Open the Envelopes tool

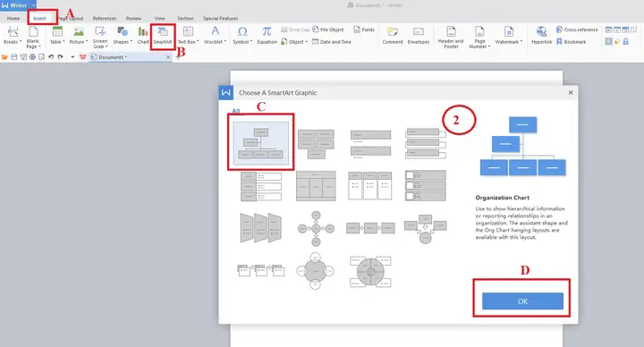(x=419, y=35)
